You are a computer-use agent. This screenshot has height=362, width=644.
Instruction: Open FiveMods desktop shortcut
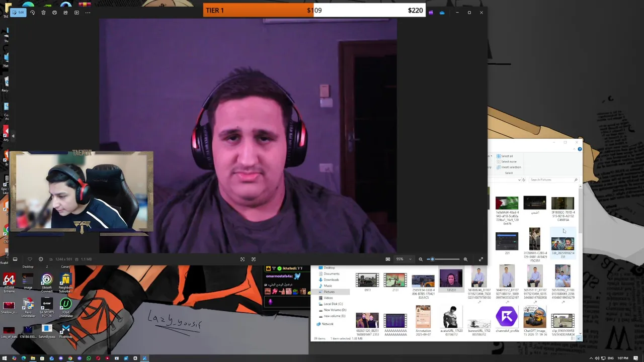65,331
